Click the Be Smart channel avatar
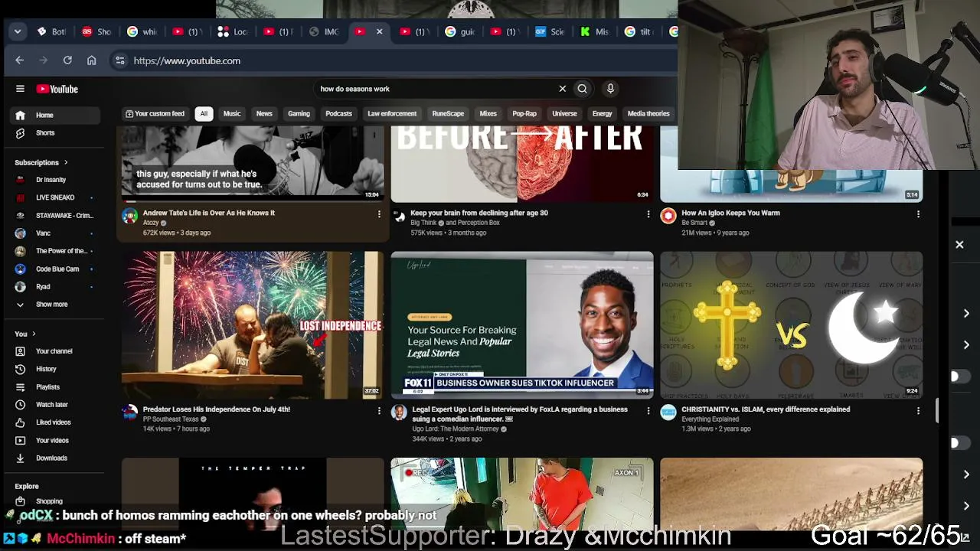This screenshot has height=551, width=980. click(x=668, y=216)
